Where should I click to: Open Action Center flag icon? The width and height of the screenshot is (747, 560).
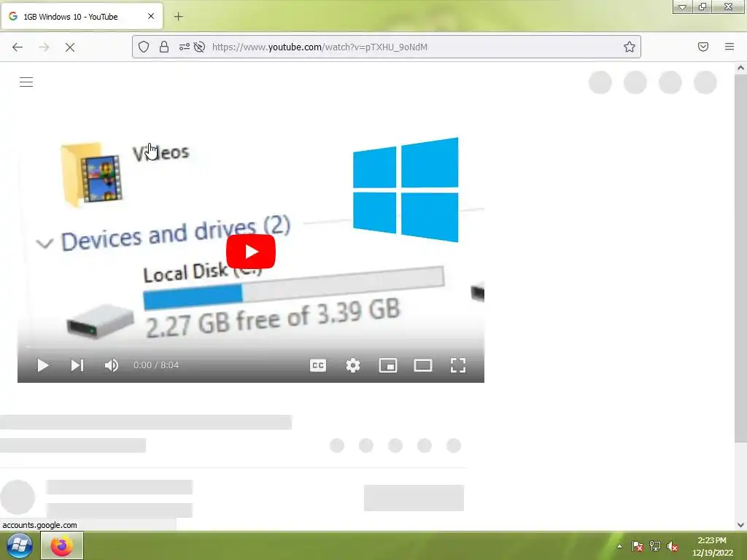[638, 546]
